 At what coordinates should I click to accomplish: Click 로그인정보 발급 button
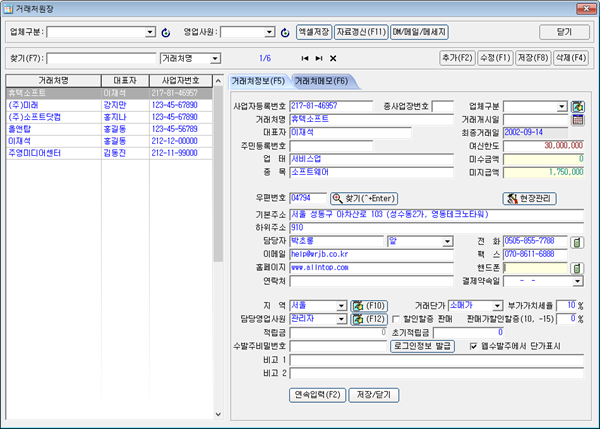point(422,346)
